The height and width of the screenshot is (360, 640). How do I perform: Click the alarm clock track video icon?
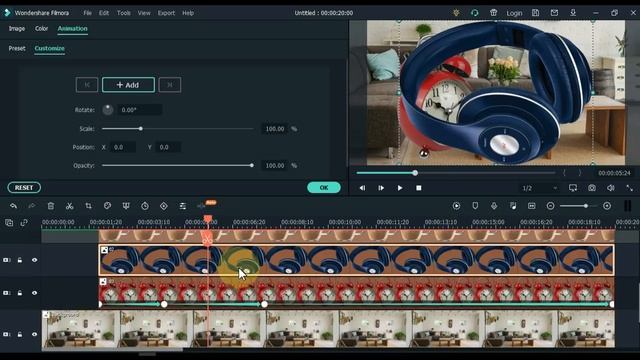tap(6, 293)
